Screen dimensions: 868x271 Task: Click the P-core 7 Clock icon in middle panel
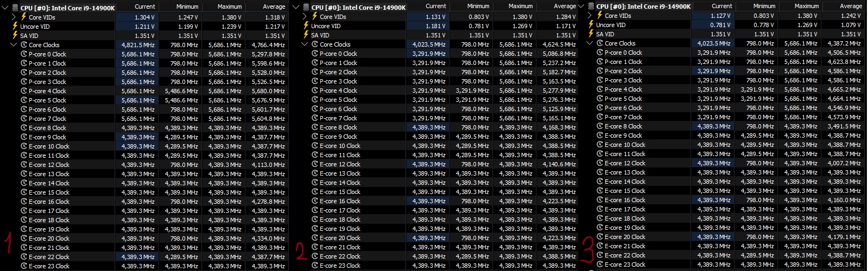[x=315, y=118]
